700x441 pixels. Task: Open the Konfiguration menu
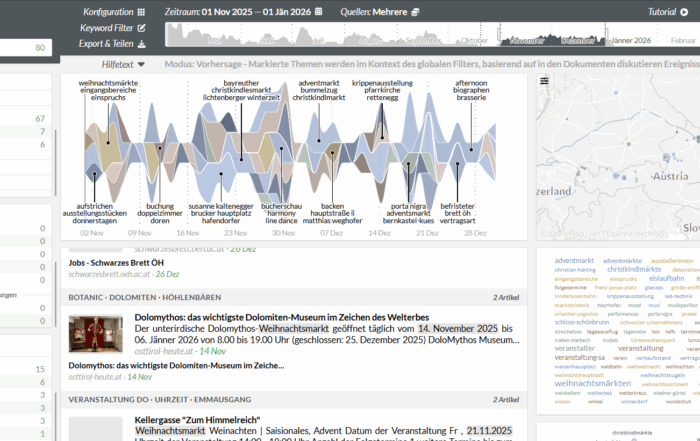[114, 12]
